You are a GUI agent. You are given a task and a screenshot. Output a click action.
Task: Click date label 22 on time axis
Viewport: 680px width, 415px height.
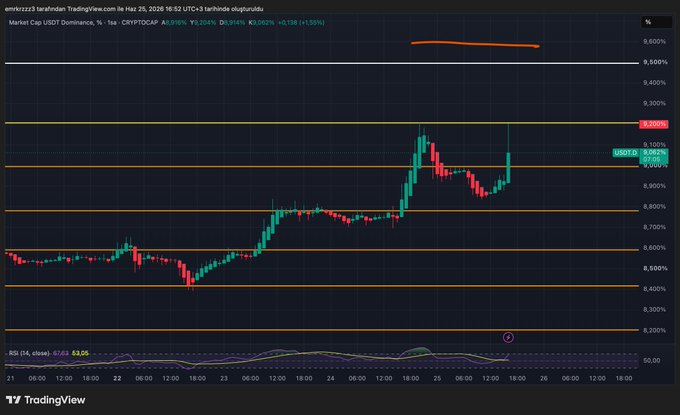pyautogui.click(x=117, y=378)
